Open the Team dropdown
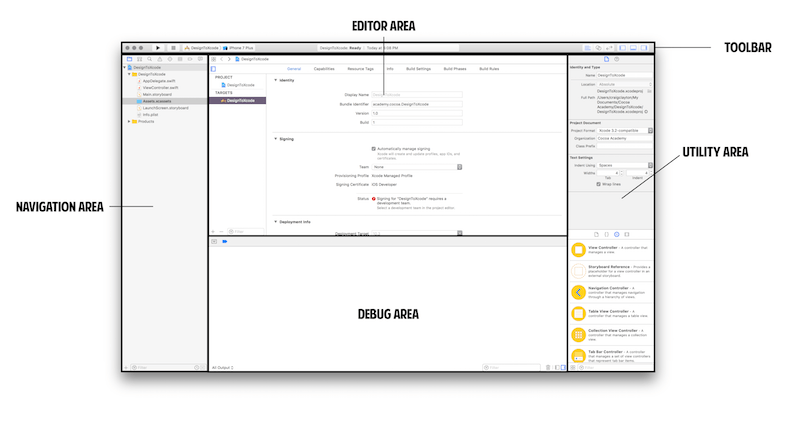The height and width of the screenshot is (430, 800). coord(417,167)
